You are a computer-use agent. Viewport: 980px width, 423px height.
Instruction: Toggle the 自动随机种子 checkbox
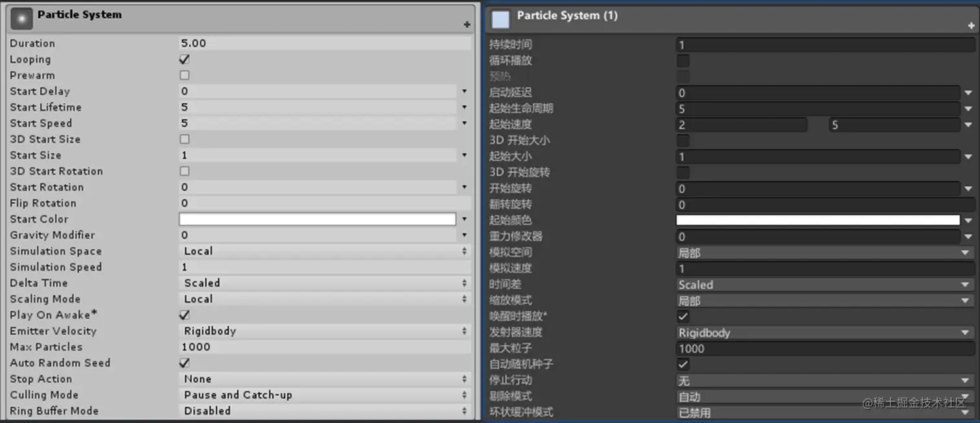tap(683, 365)
